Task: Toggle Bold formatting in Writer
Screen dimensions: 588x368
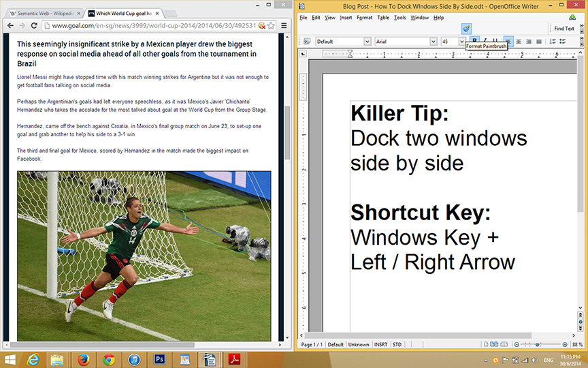Action: [475, 40]
